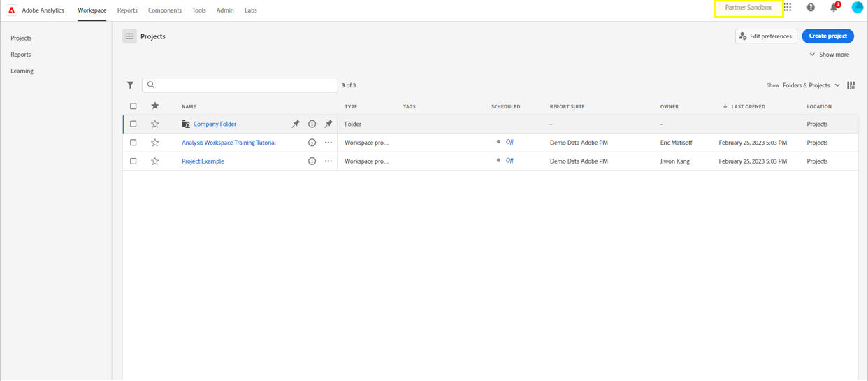Click owner name Eric Matisoff
The width and height of the screenshot is (868, 381).
[x=676, y=143]
